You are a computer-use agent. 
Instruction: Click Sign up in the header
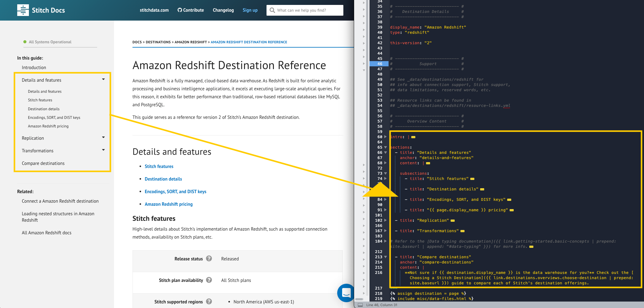(250, 10)
